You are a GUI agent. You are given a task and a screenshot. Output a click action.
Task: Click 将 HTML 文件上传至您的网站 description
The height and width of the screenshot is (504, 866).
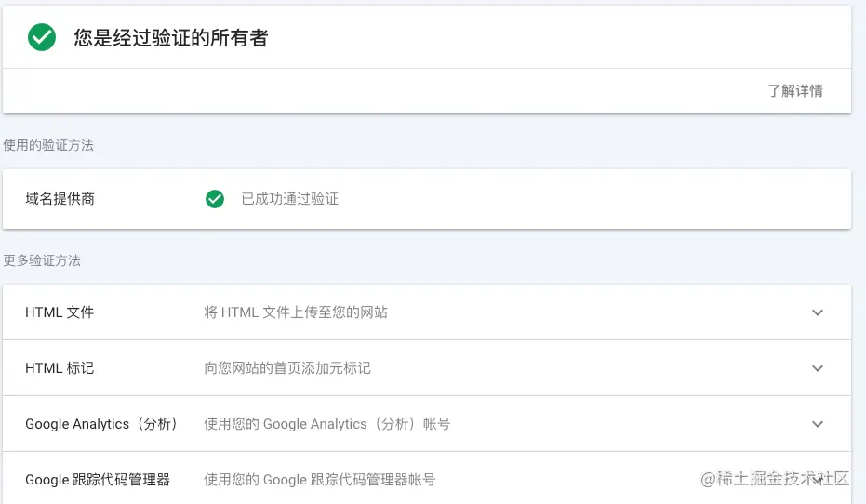coord(296,312)
